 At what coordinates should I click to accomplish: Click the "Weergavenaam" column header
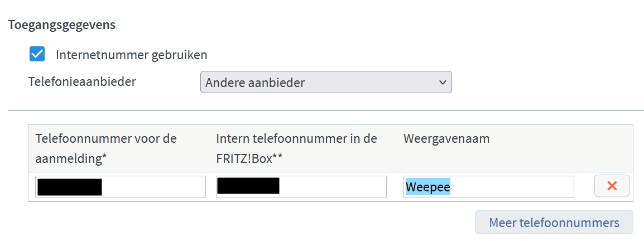tap(446, 139)
